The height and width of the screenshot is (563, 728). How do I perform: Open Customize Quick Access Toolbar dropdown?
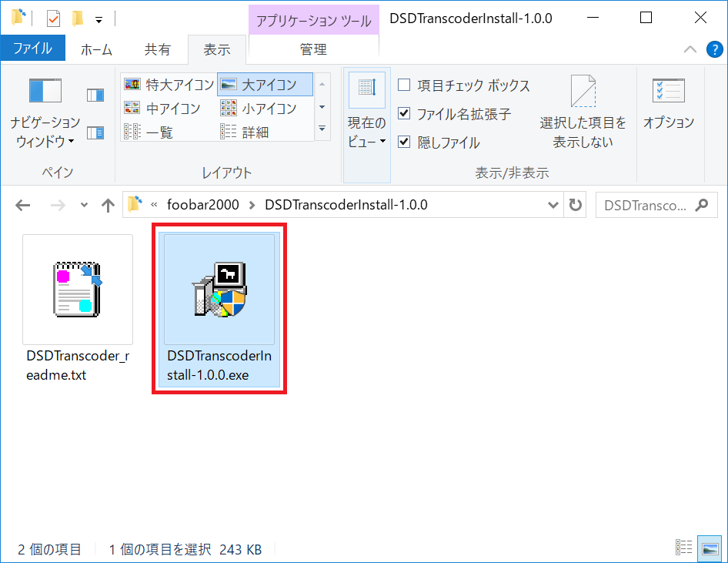point(99,19)
